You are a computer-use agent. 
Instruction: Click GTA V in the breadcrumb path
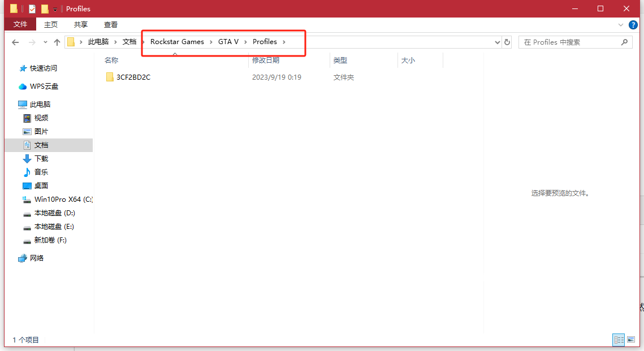pyautogui.click(x=228, y=42)
